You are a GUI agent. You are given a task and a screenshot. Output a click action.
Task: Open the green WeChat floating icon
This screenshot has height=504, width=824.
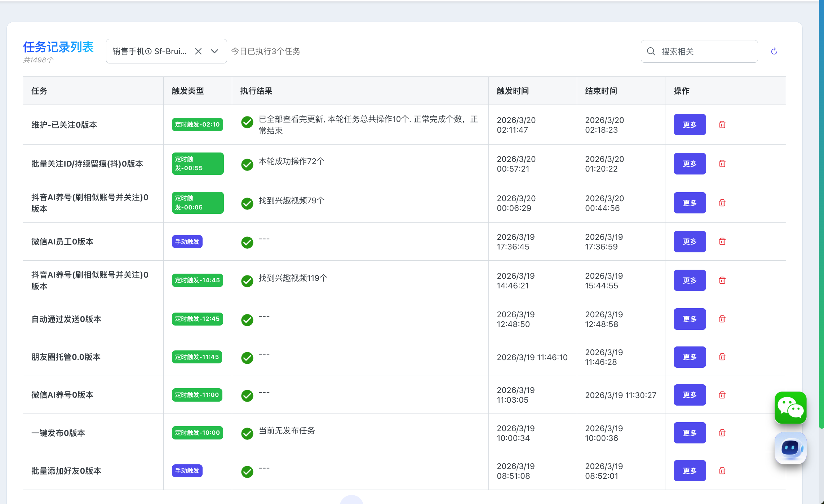tap(790, 408)
